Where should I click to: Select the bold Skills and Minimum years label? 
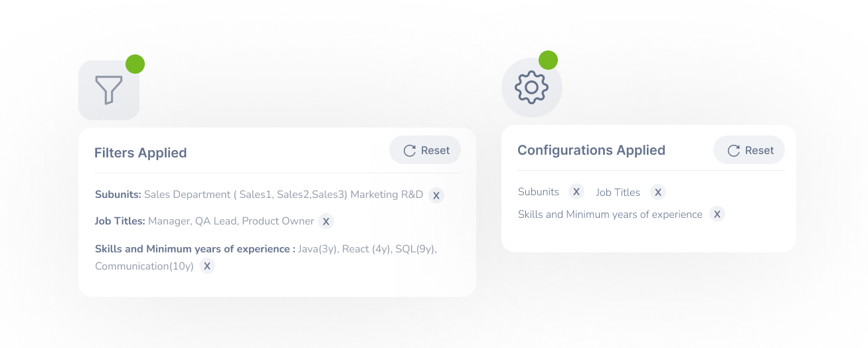pyautogui.click(x=195, y=249)
